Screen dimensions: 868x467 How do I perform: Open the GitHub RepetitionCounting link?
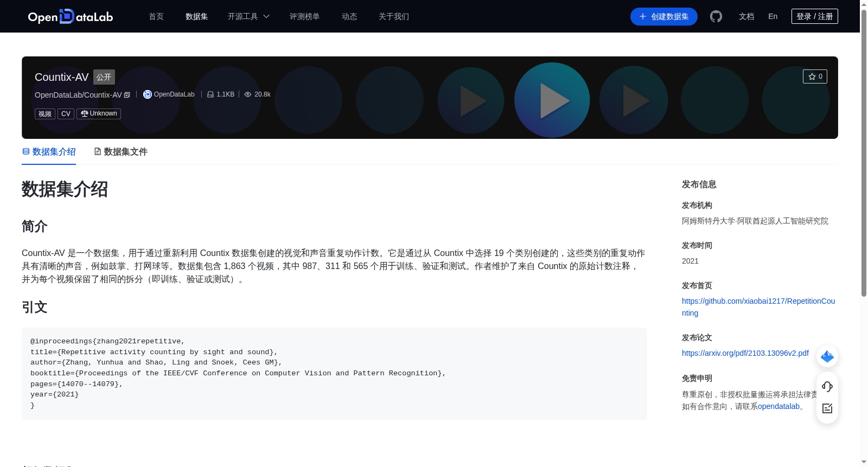click(x=758, y=307)
